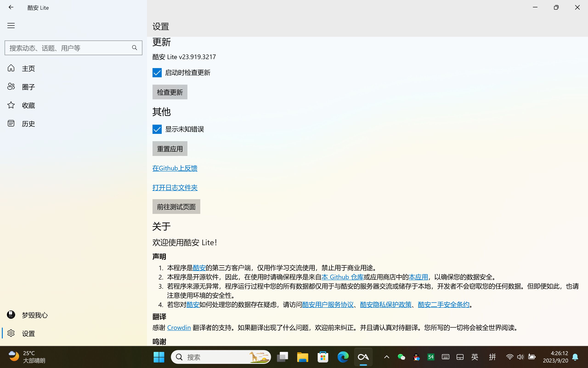Screen dimensions: 588x368
Task: Switch 英 input language indicator
Action: (475, 357)
